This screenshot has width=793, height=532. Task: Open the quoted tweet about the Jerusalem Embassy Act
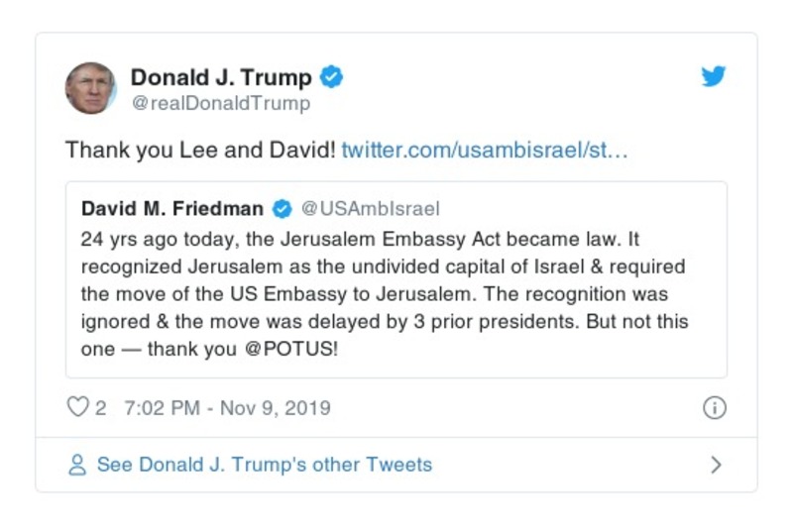click(x=396, y=294)
